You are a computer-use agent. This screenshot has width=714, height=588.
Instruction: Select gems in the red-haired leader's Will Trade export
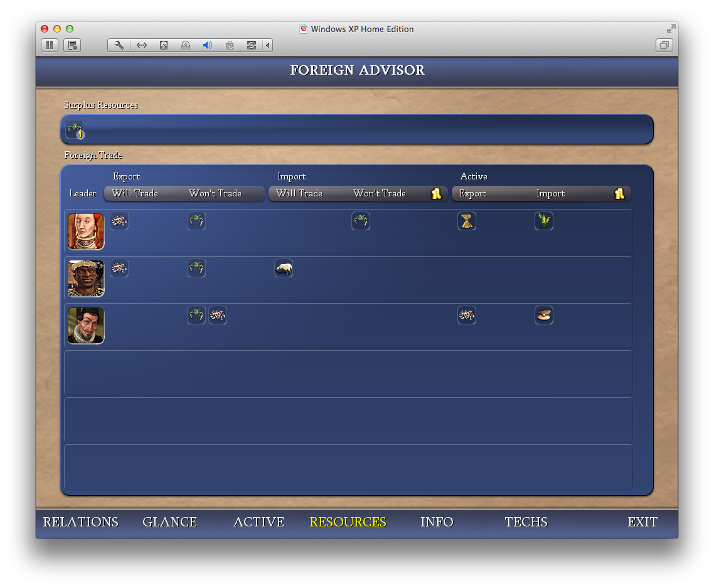click(119, 222)
